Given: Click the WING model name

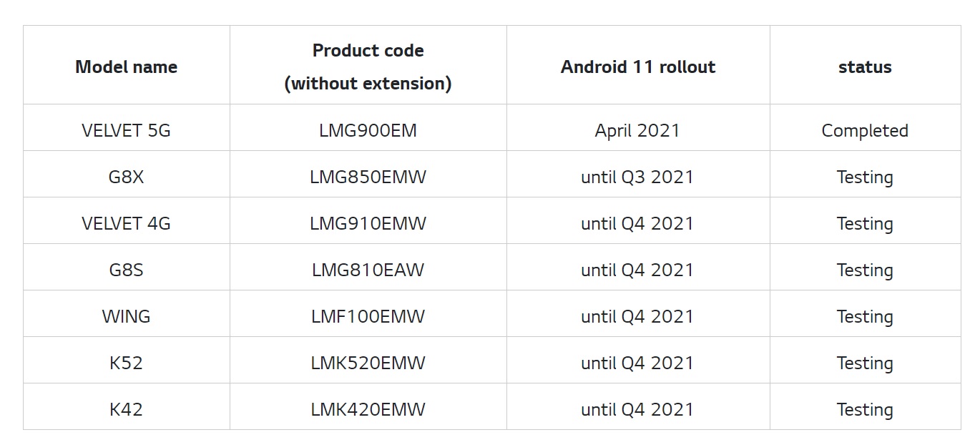Looking at the screenshot, I should click(126, 317).
